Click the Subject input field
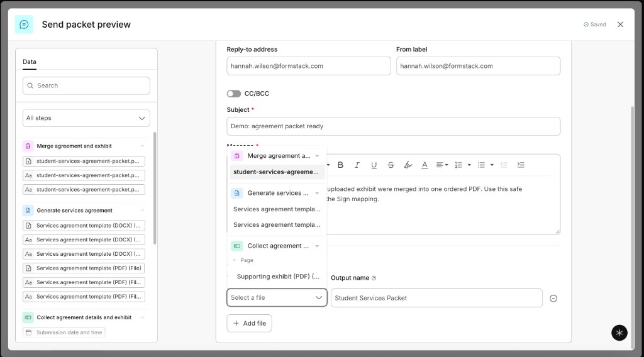Viewport: 644px width, 357px height. (x=394, y=126)
